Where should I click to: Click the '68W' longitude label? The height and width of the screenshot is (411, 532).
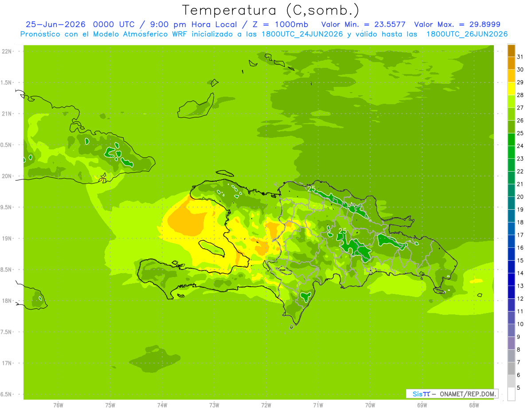pos(474,405)
